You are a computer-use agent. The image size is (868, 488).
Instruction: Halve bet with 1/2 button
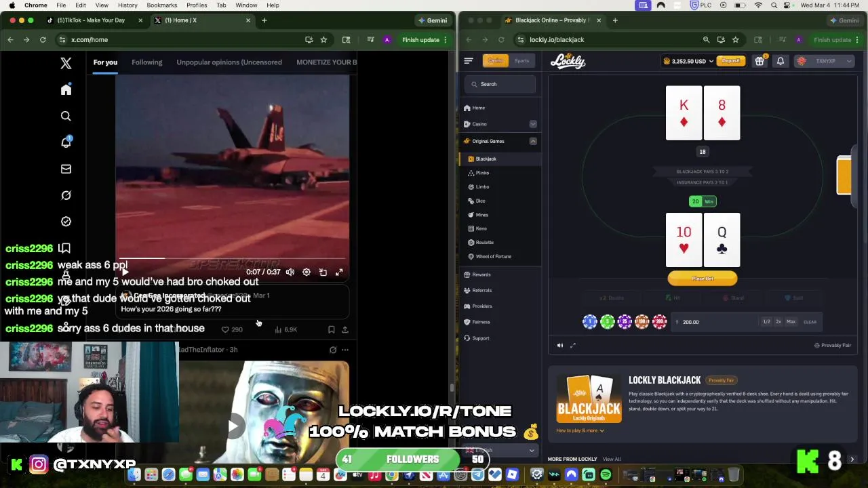tap(766, 322)
